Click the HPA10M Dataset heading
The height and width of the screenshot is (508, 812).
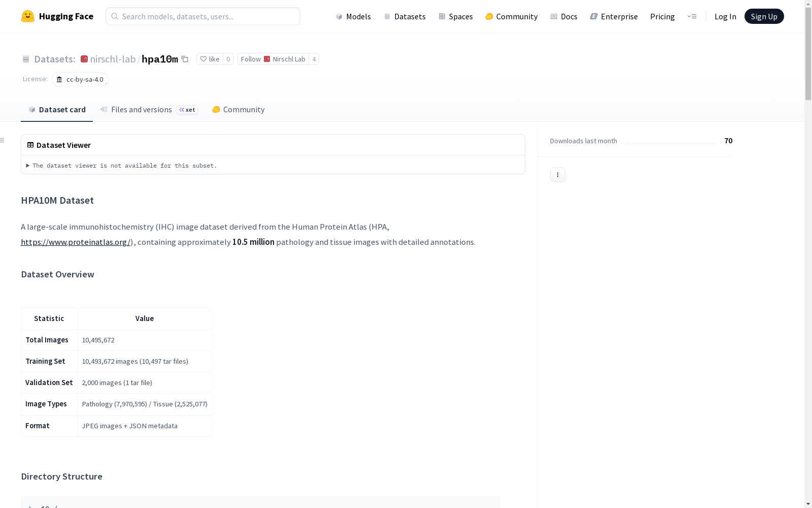(x=57, y=200)
